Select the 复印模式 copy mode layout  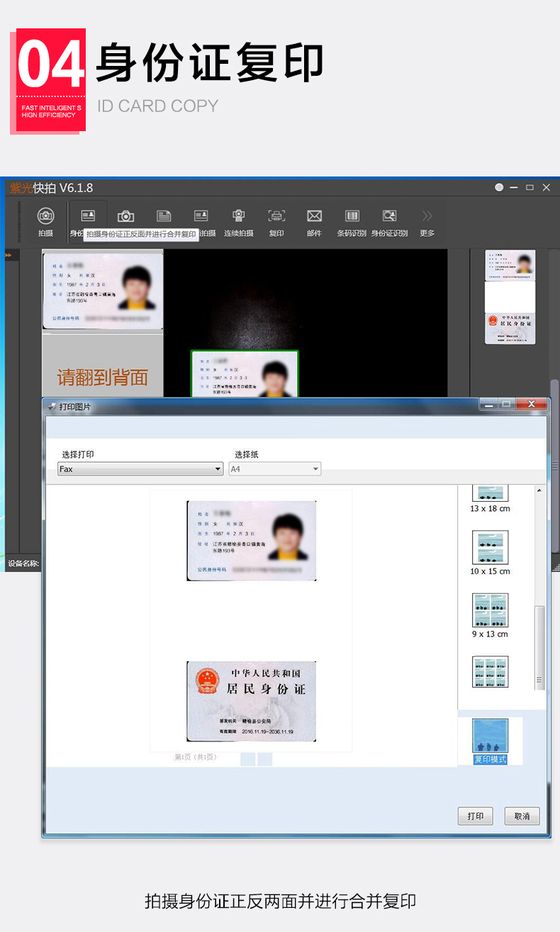(x=491, y=741)
